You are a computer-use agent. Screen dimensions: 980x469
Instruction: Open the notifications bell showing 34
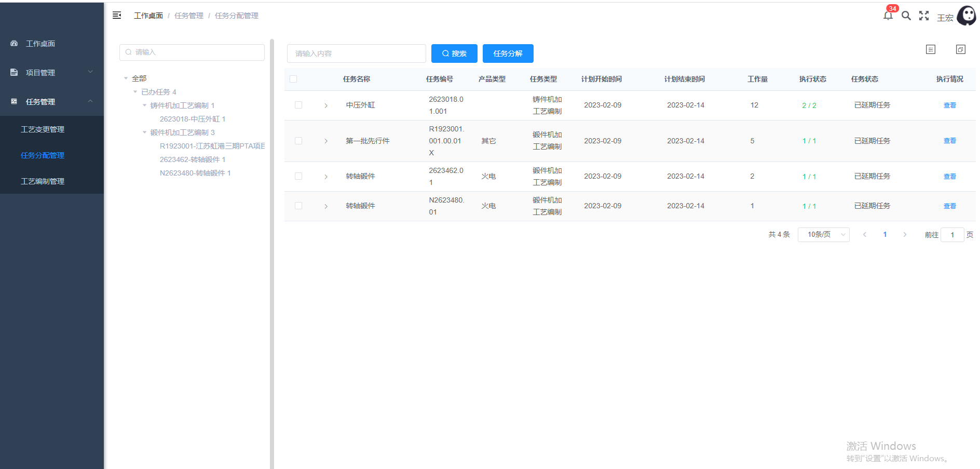point(888,15)
